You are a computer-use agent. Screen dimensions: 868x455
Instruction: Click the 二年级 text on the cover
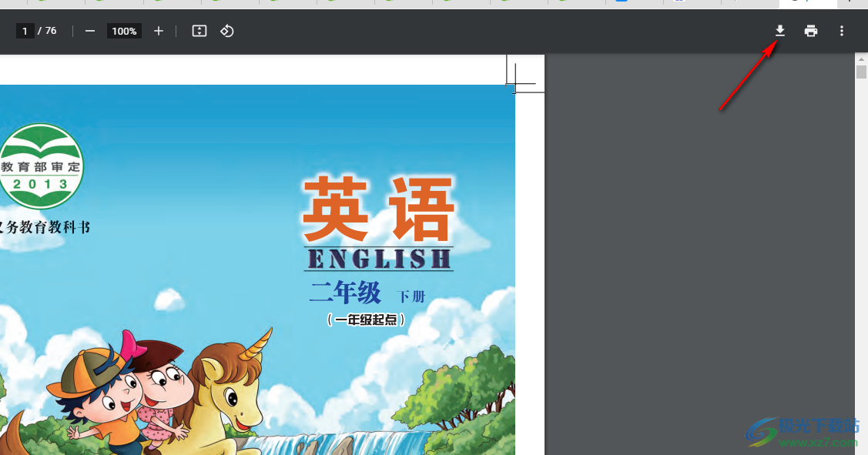point(346,293)
